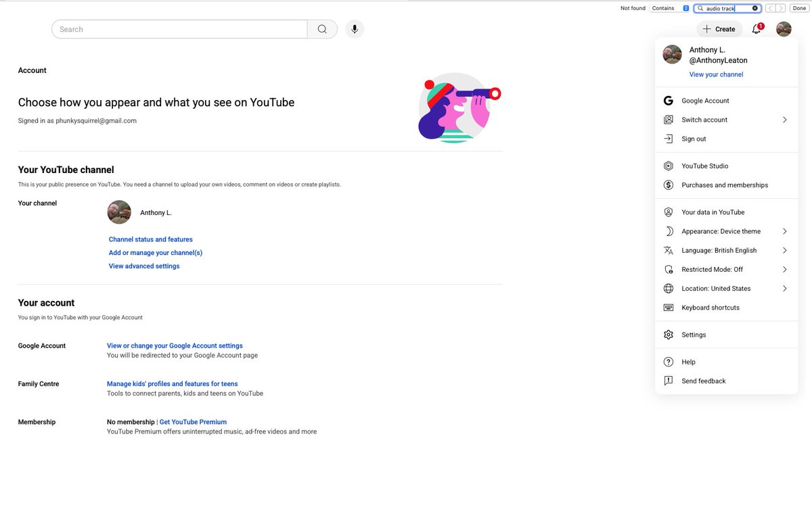Open Purchases and memberships
The image size is (812, 522).
(727, 185)
